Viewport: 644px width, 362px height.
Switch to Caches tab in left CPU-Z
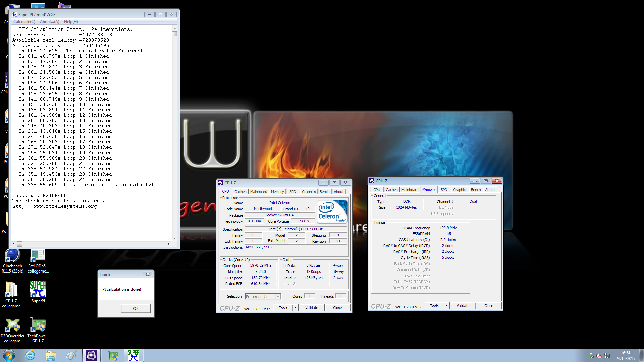(x=240, y=192)
